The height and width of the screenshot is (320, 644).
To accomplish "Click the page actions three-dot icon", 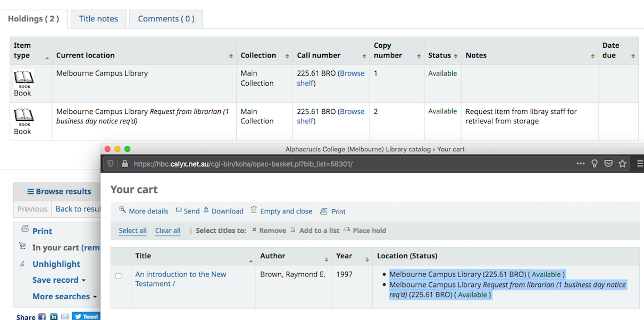I will 580,163.
